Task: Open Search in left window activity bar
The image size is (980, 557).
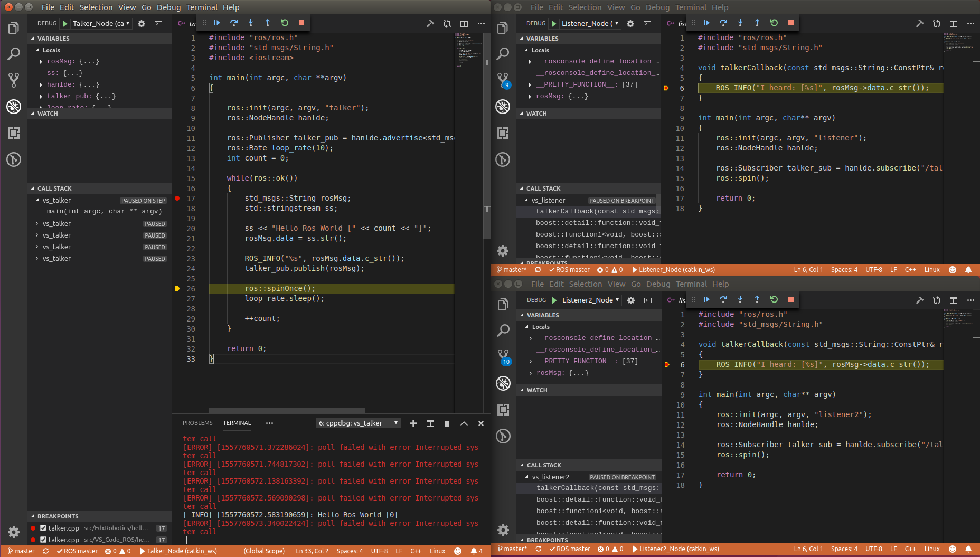Action: (x=14, y=53)
